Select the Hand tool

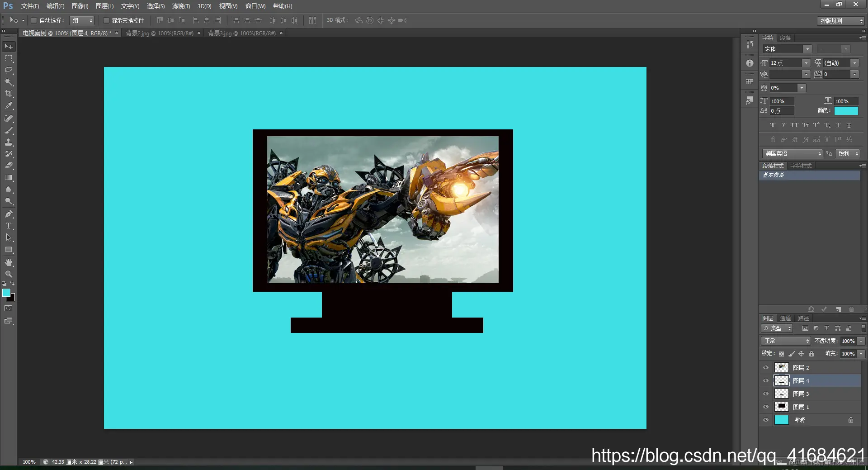tap(9, 262)
